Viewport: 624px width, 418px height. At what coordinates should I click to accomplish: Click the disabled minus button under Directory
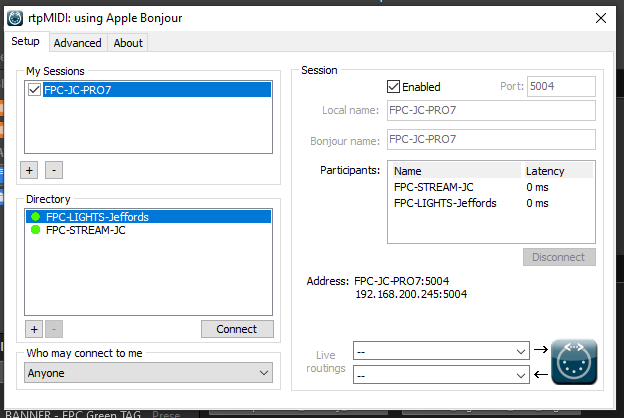[54, 329]
